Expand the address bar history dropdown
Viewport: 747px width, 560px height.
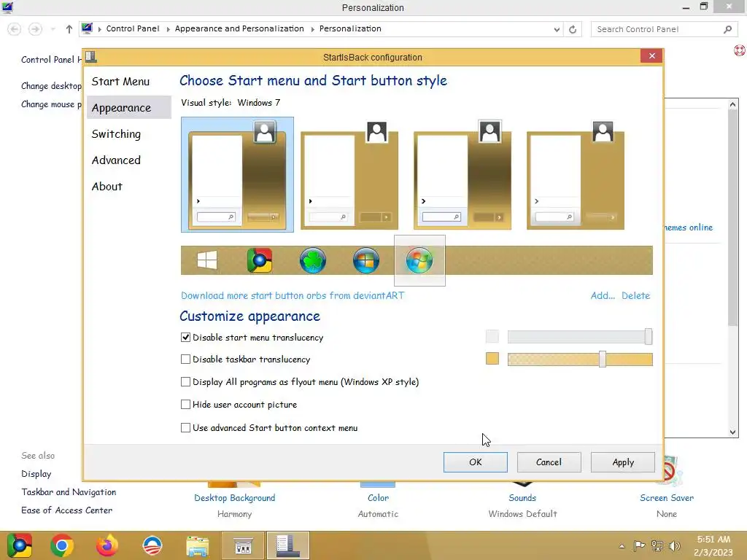tap(557, 29)
